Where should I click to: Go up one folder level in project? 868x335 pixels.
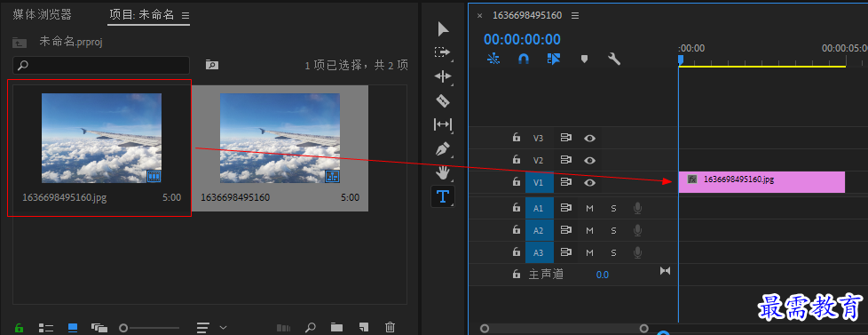tap(20, 42)
